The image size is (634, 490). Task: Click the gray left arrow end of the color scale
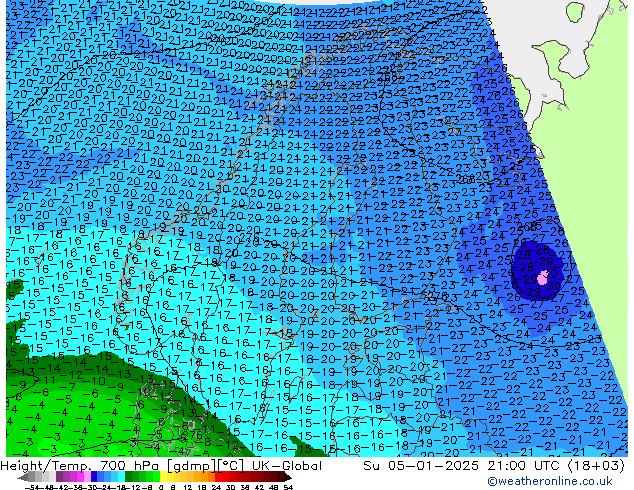(23, 478)
